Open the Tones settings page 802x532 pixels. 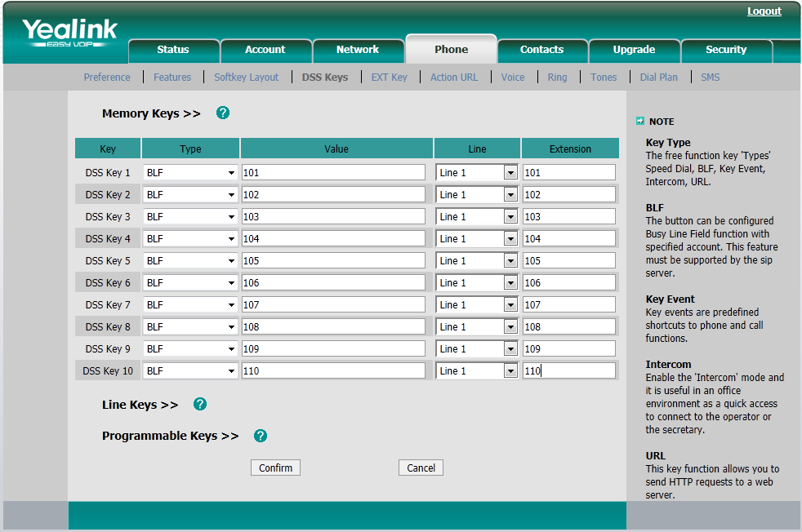click(x=604, y=78)
